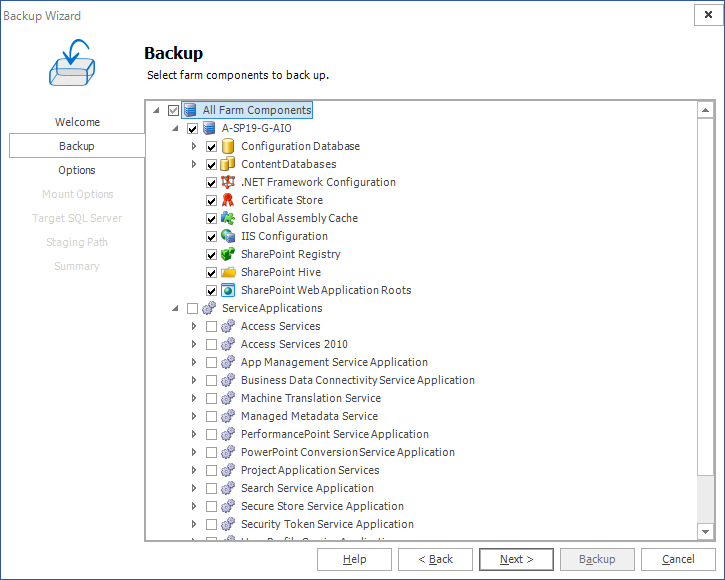The image size is (725, 580).
Task: Uncheck the SharePoint Hive checkbox
Action: coord(211,273)
